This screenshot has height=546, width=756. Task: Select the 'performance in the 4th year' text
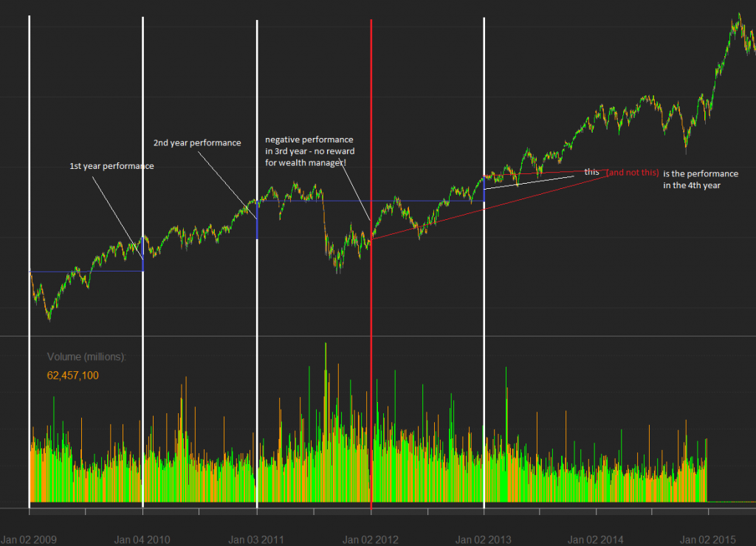[700, 179]
